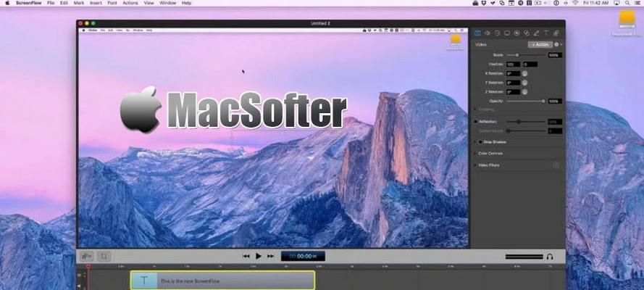This screenshot has width=644, height=290.
Task: Click the + Action button
Action: [x=540, y=44]
